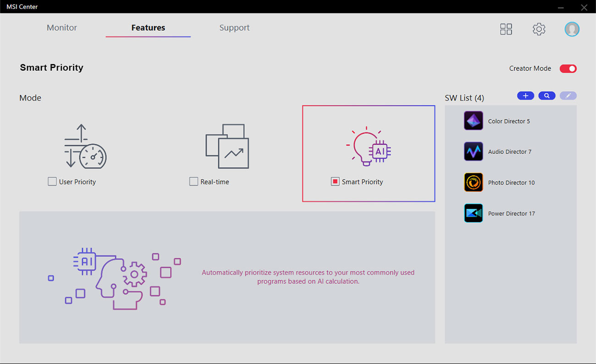596x364 pixels.
Task: Click the Power Director 17 app icon
Action: click(473, 213)
